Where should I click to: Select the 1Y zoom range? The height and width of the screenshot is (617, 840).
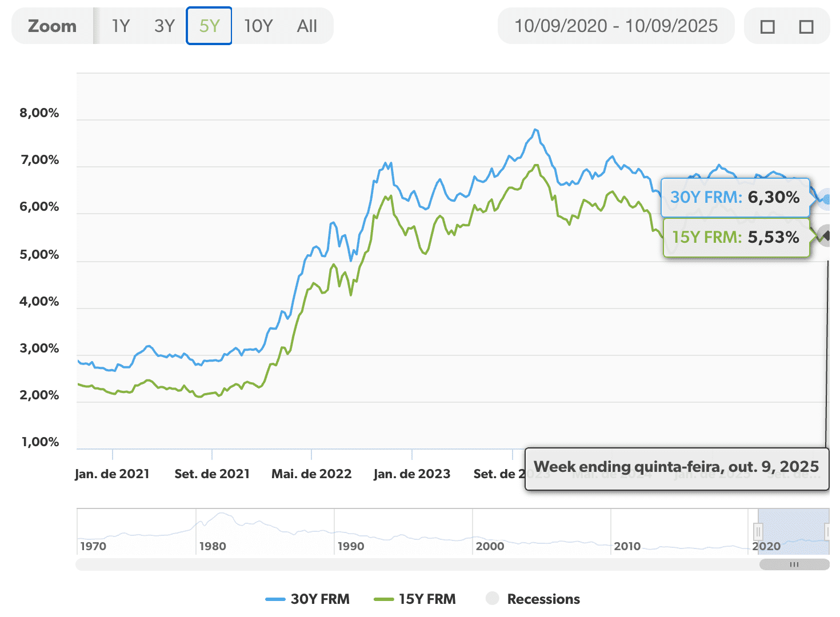click(121, 26)
